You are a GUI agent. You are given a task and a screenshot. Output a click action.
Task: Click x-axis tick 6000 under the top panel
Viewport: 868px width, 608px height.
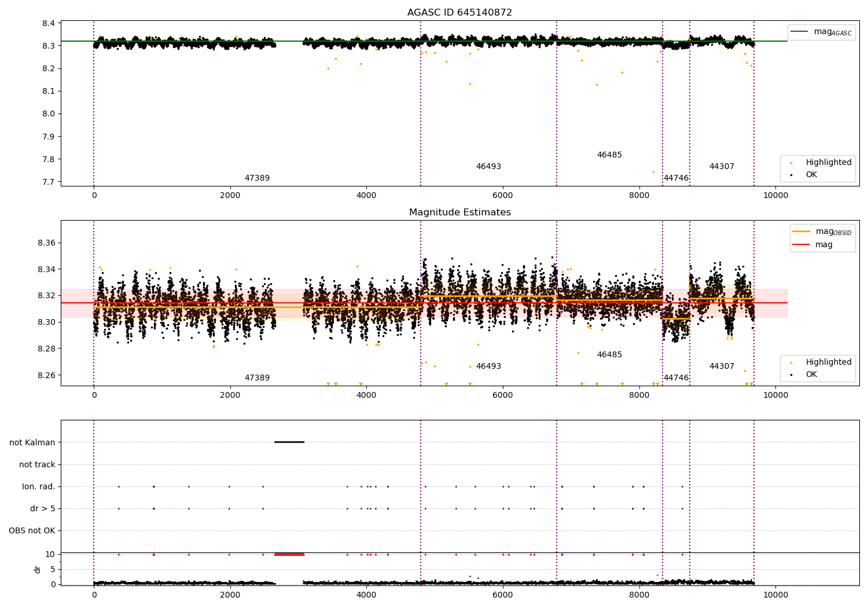pyautogui.click(x=503, y=195)
